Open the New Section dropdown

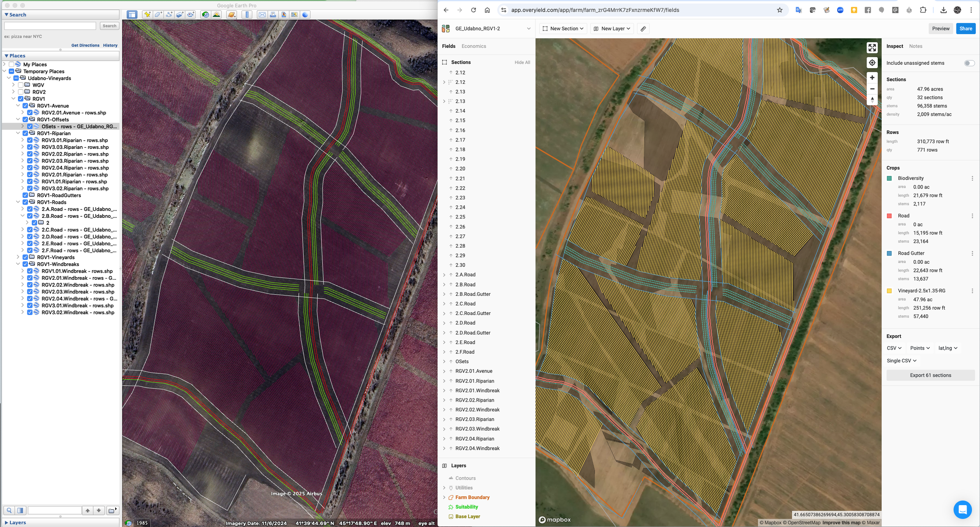563,29
